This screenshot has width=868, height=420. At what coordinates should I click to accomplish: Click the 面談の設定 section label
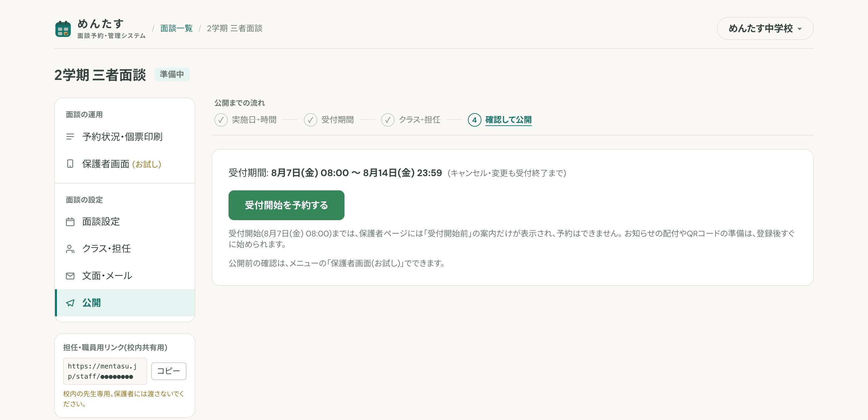click(x=84, y=200)
